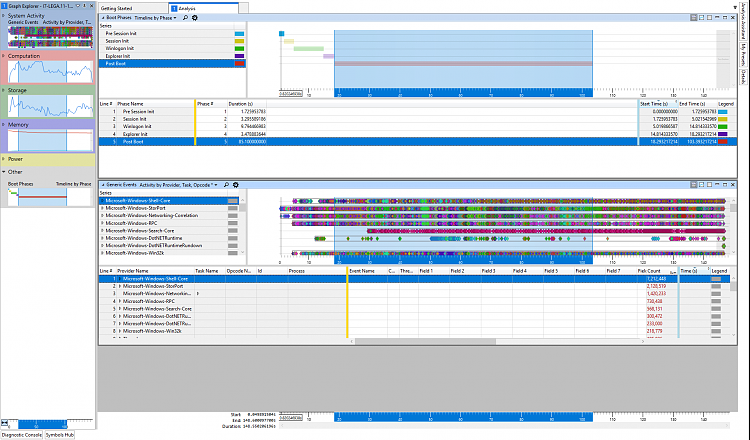
Task: Show table-only layout in Generic Events panel
Action: (709, 185)
